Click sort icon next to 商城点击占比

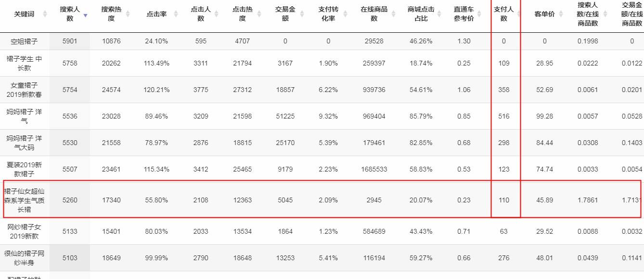[439, 14]
